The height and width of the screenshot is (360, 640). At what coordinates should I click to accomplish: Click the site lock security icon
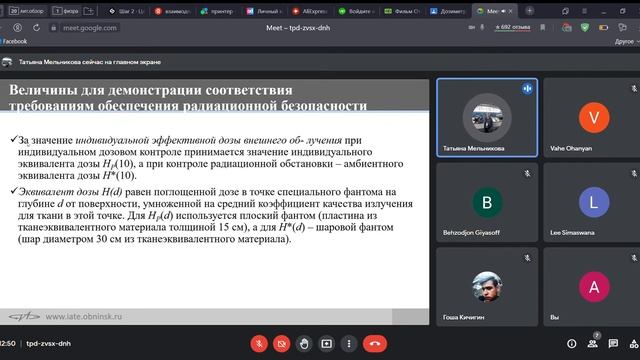click(53, 28)
